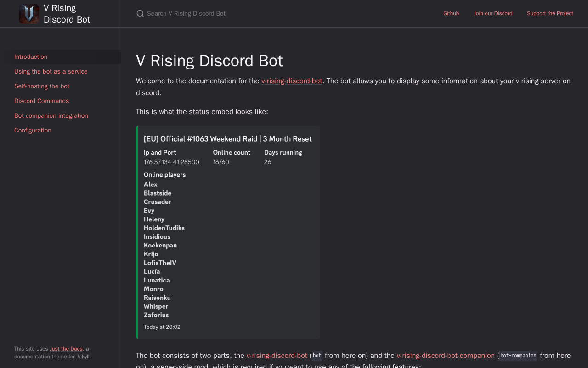Open the Github link in header
This screenshot has width=588, height=368.
[x=451, y=13]
